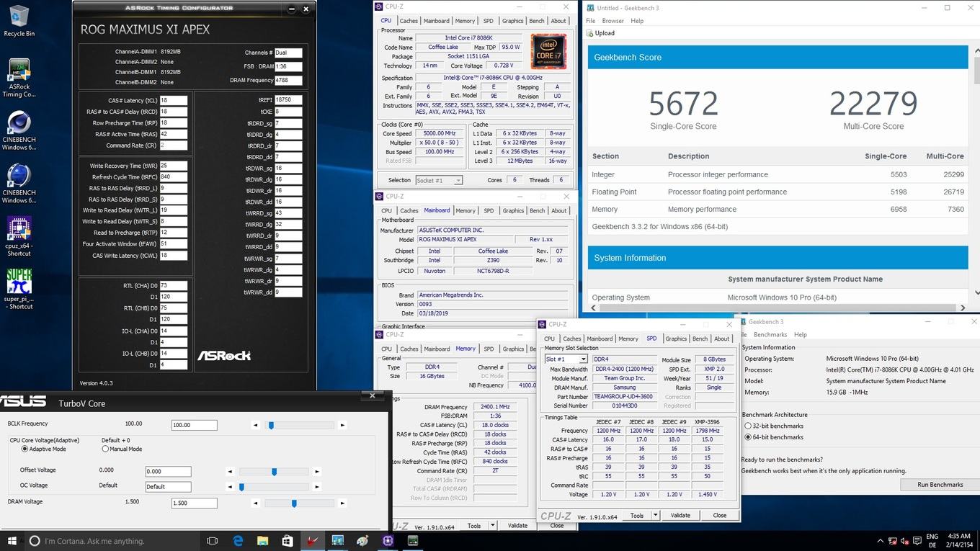This screenshot has width=980, height=551.
Task: Open the Slot #1 dropdown in SPD
Action: coord(566,359)
